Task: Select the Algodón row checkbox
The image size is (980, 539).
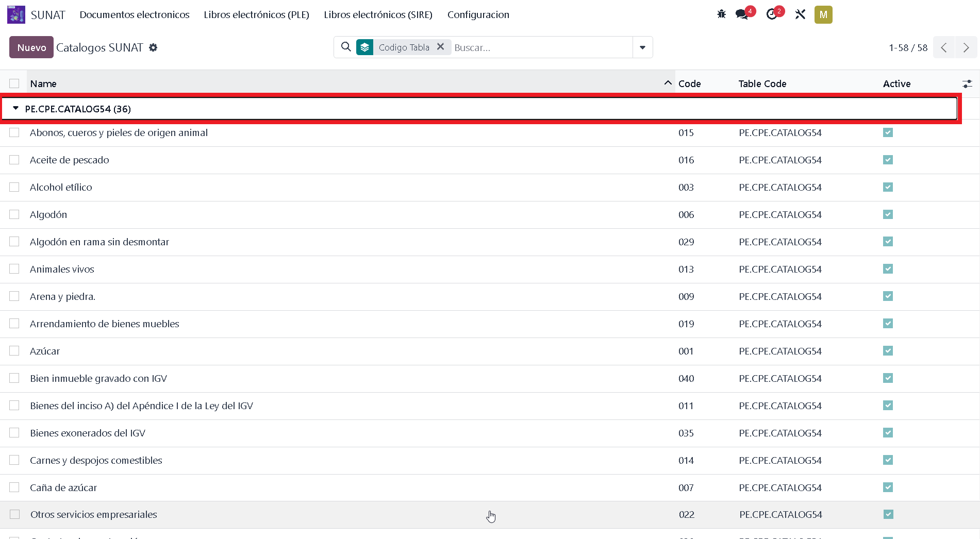Action: pos(14,214)
